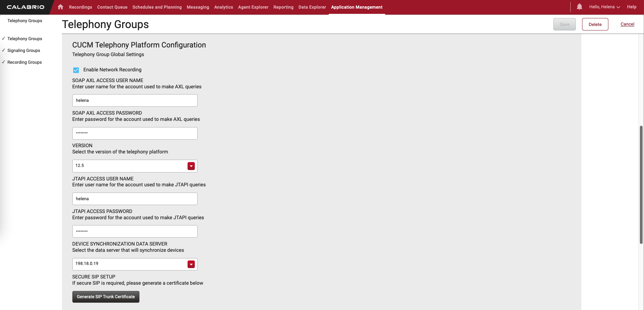
Task: Expand the Device Synchronization Data Server dropdown
Action: [191, 264]
